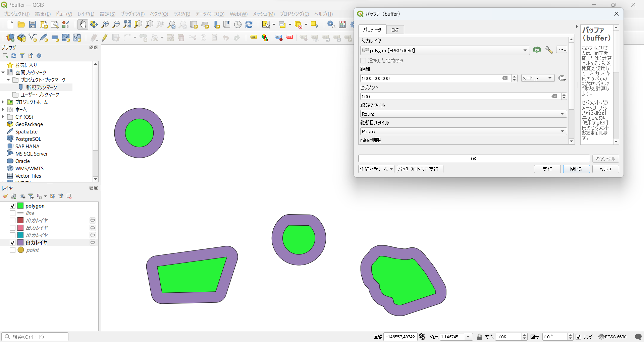Viewport: 644px width, 342px height.
Task: Open the layer styling paintbrush in Layers panel
Action: [x=5, y=196]
